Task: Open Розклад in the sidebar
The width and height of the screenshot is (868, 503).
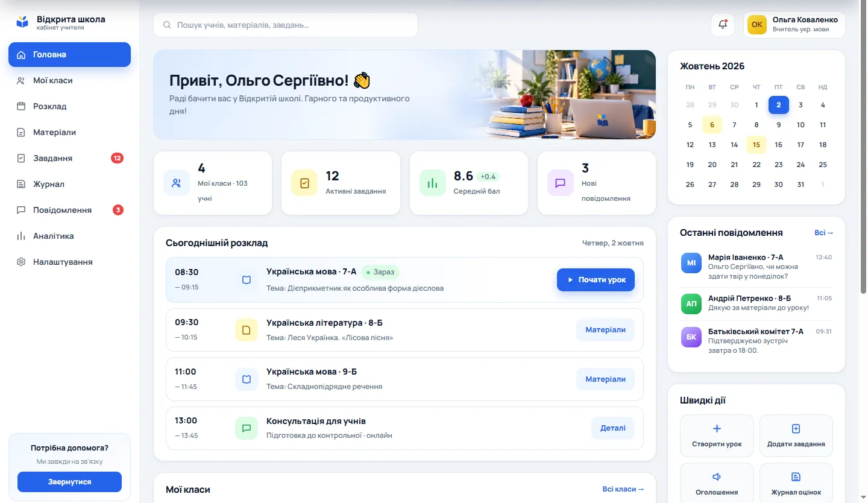Action: click(x=69, y=106)
